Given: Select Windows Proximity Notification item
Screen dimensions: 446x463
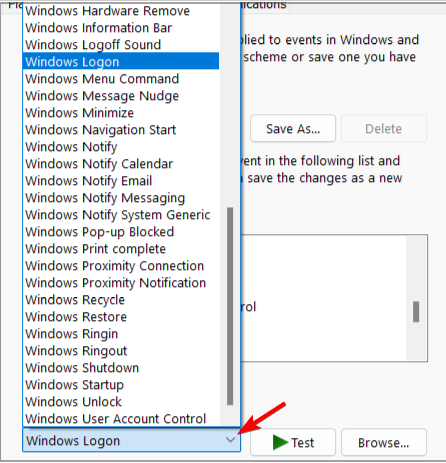Looking at the screenshot, I should pyautogui.click(x=121, y=283).
